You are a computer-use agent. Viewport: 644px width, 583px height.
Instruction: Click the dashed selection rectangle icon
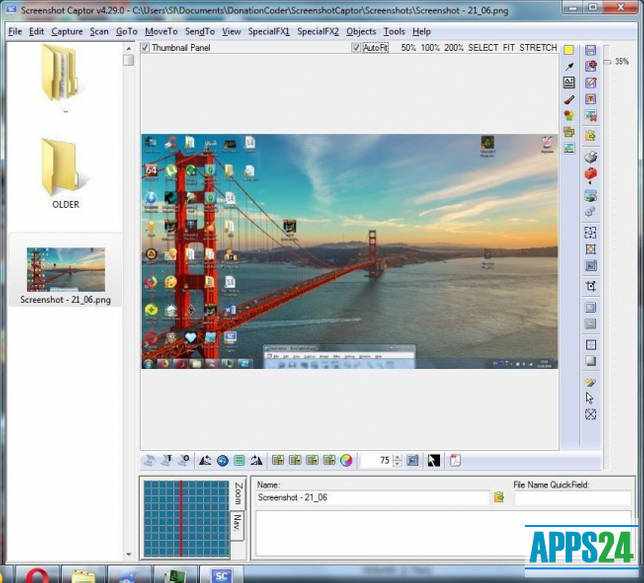click(590, 233)
